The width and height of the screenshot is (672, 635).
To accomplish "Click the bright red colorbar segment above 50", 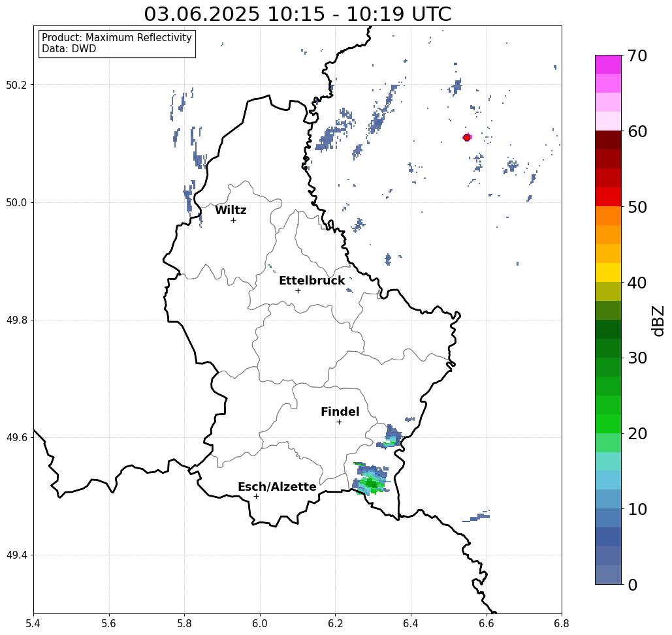I will pyautogui.click(x=608, y=197).
